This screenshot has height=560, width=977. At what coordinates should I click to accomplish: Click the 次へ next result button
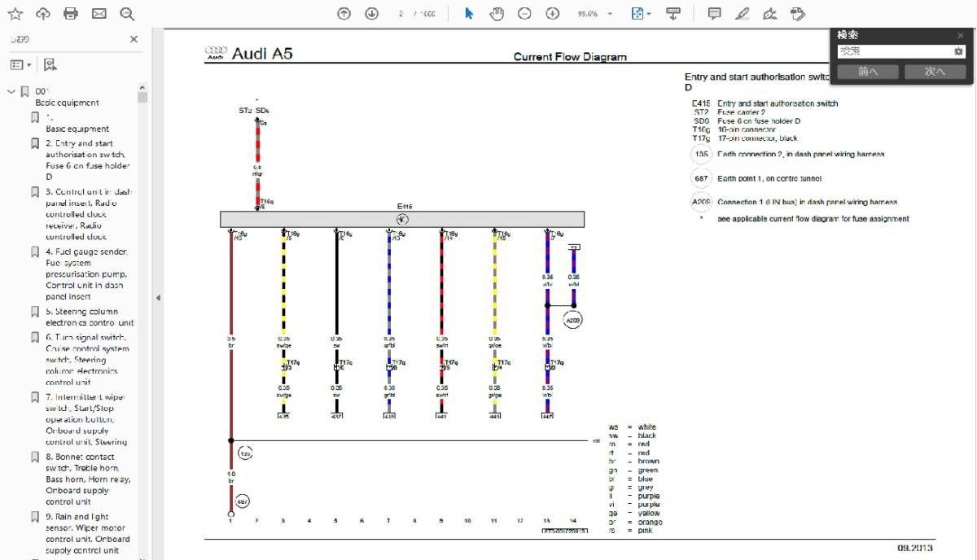pyautogui.click(x=935, y=72)
